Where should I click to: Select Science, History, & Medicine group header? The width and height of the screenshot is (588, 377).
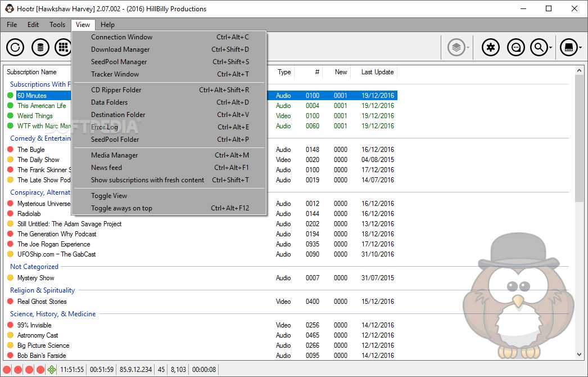click(x=53, y=314)
